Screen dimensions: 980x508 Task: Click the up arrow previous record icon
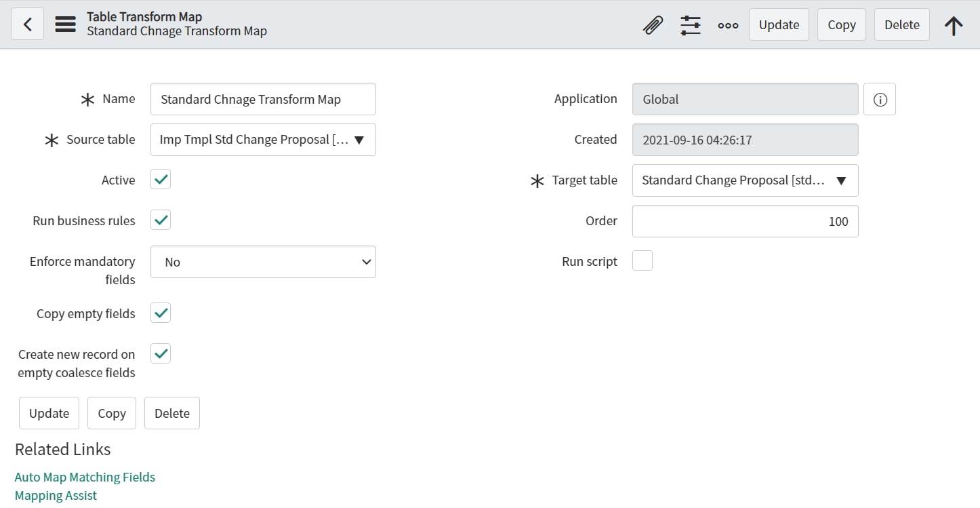(954, 25)
